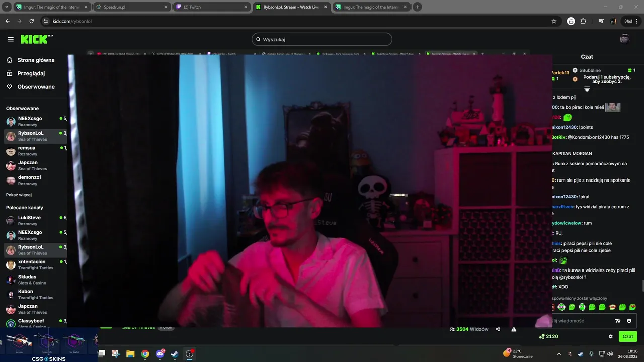Switch to first Imgur tab
Image resolution: width=644 pixels, height=362 pixels.
tap(52, 7)
